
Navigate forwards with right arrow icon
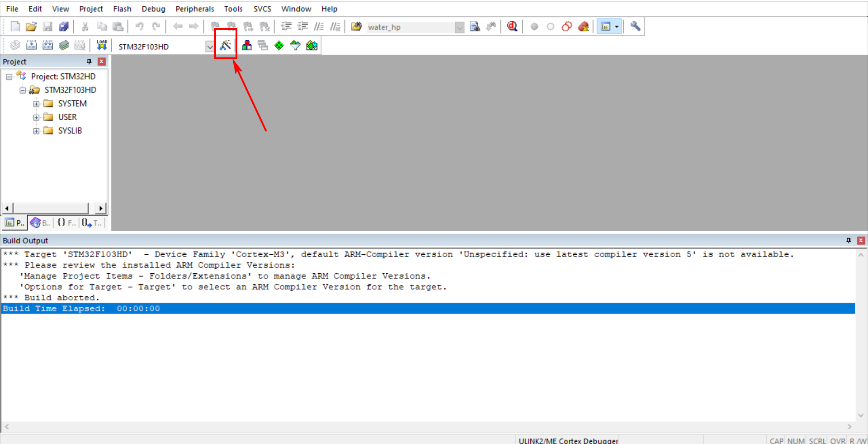(x=193, y=27)
